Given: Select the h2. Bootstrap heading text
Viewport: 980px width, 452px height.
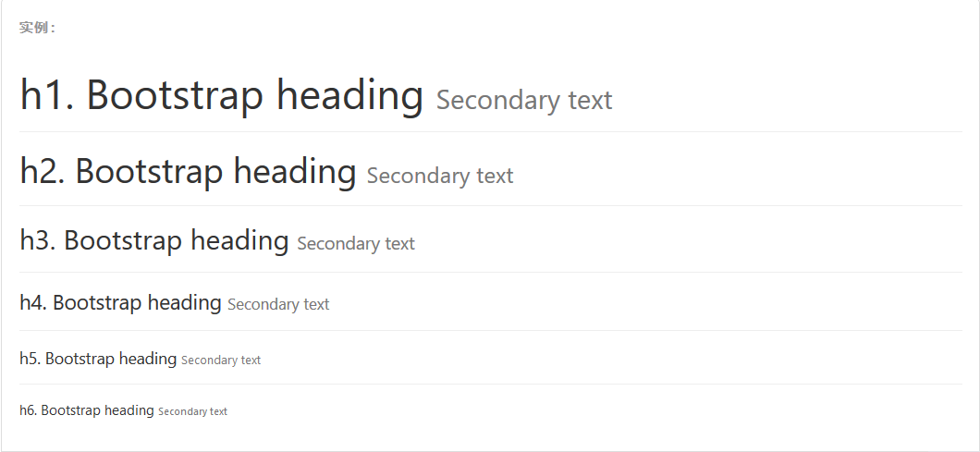Looking at the screenshot, I should pos(188,171).
